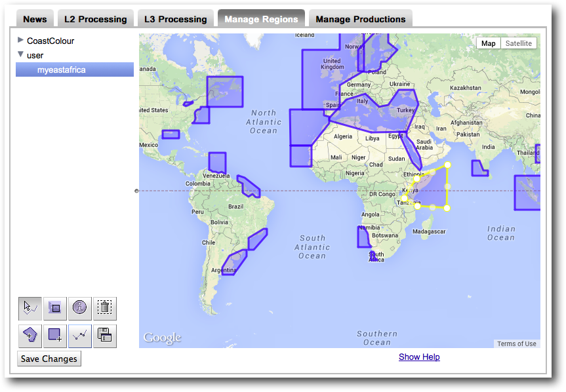Open the Terms of Use link

click(517, 343)
